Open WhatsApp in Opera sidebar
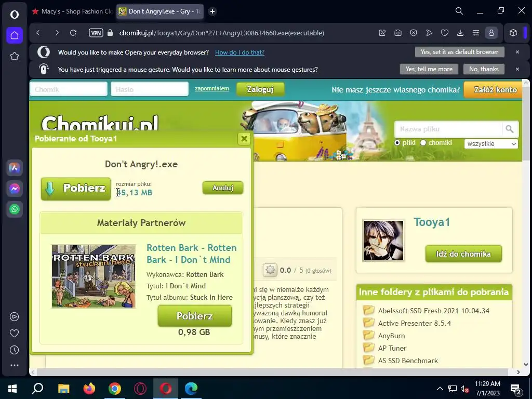The width and height of the screenshot is (532, 399). click(14, 209)
